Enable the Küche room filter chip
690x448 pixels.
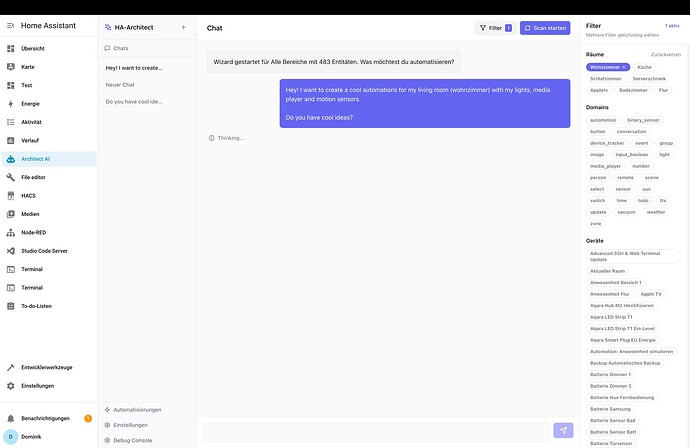(x=645, y=67)
